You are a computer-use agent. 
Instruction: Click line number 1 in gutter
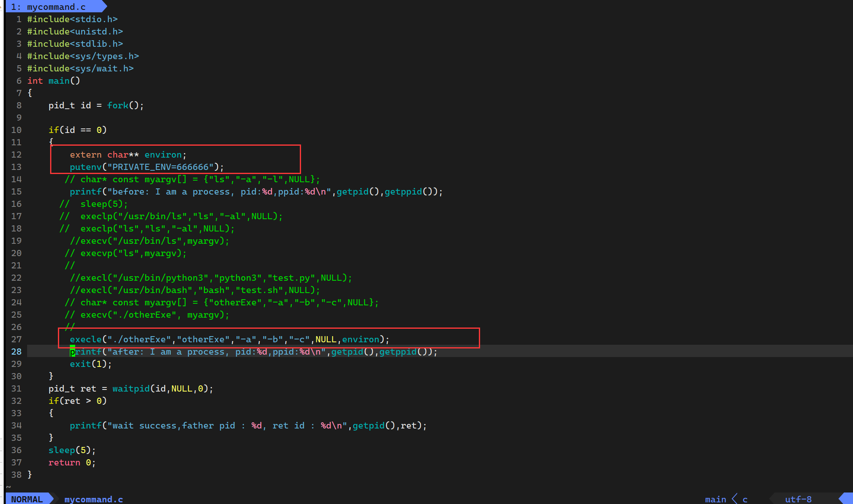pos(19,19)
